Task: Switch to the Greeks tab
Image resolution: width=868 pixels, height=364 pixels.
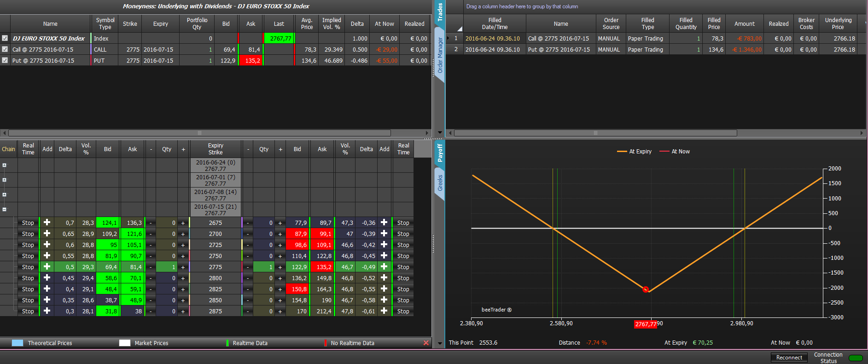Action: click(440, 183)
